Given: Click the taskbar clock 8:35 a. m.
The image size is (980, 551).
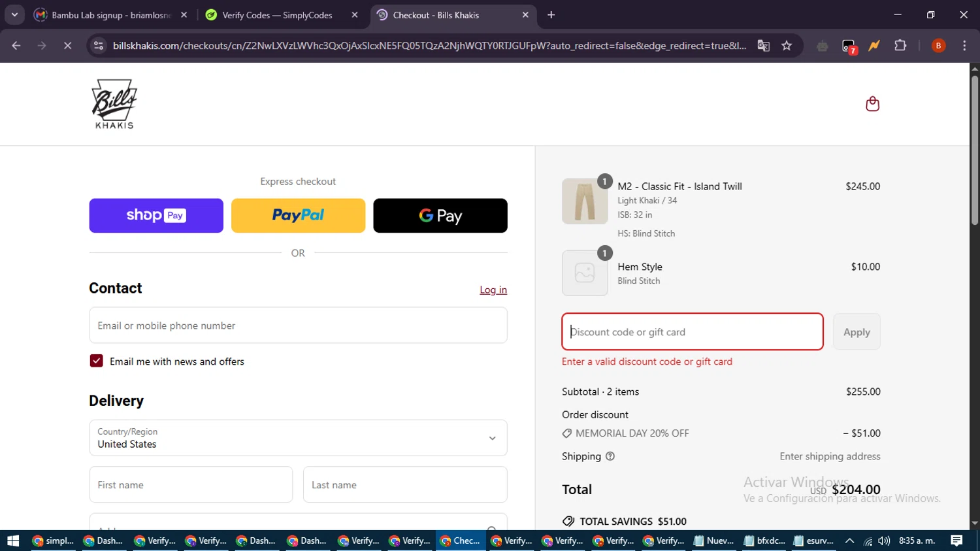Looking at the screenshot, I should point(917,541).
